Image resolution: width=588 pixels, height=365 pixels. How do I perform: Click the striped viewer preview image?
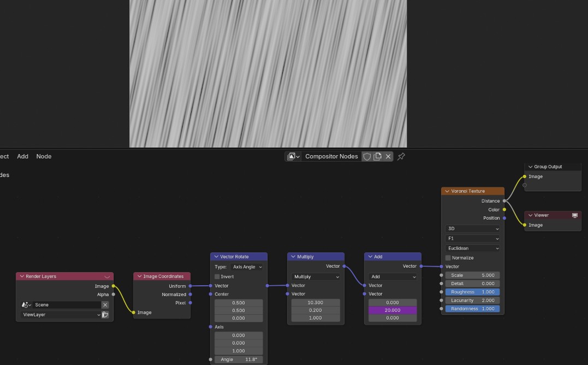coord(268,74)
